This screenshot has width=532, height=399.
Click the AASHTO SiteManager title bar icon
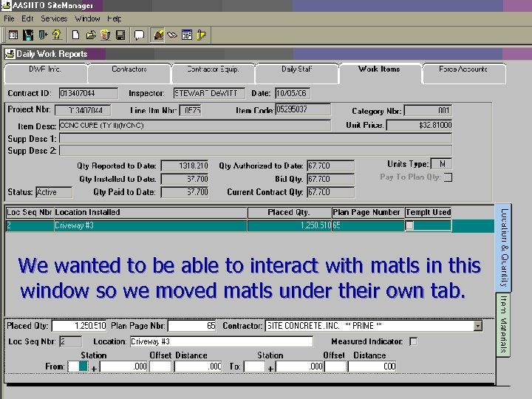point(6,5)
